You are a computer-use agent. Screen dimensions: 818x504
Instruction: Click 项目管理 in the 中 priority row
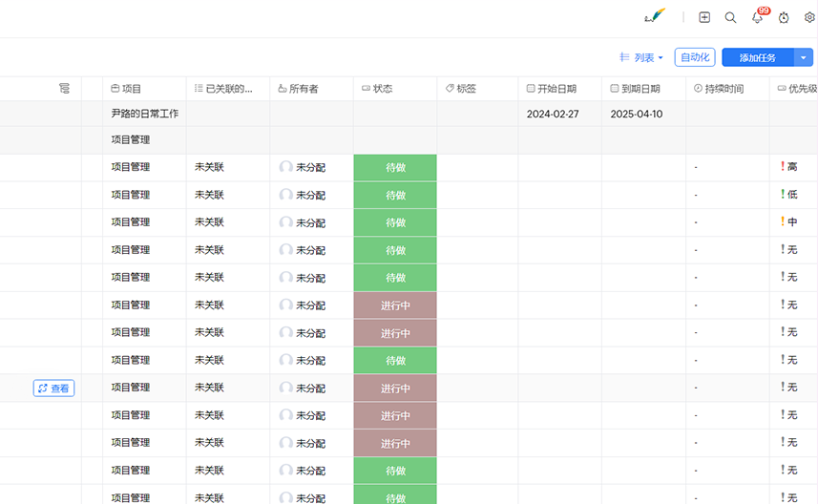(131, 222)
